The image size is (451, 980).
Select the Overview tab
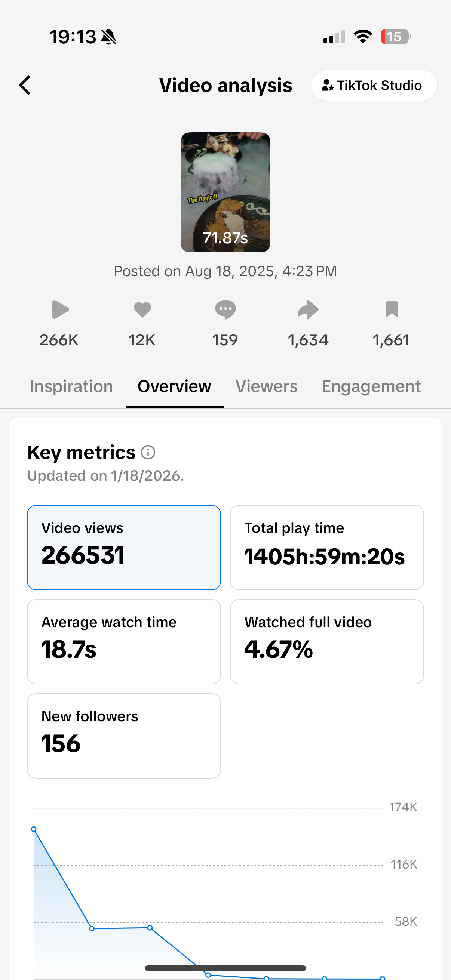[x=174, y=386]
